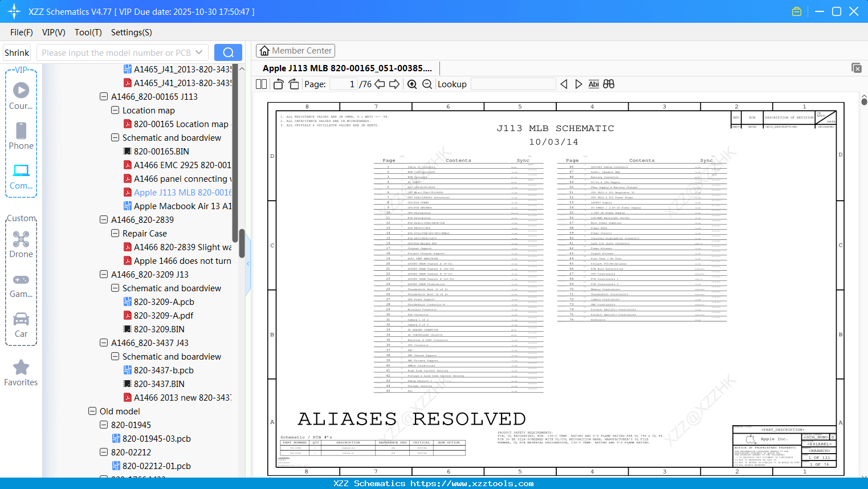
Task: Go to the next schematic page arrow
Action: (394, 84)
